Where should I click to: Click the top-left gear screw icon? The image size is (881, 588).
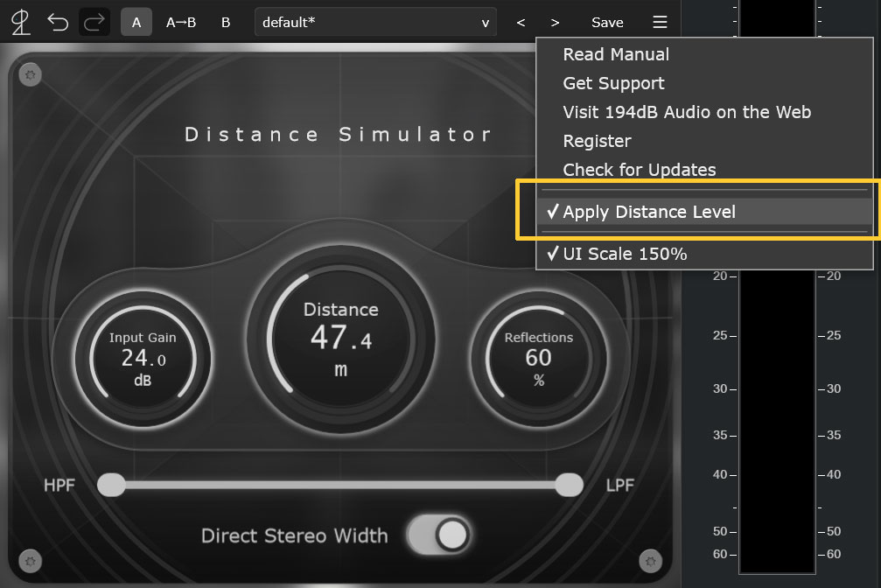click(31, 74)
